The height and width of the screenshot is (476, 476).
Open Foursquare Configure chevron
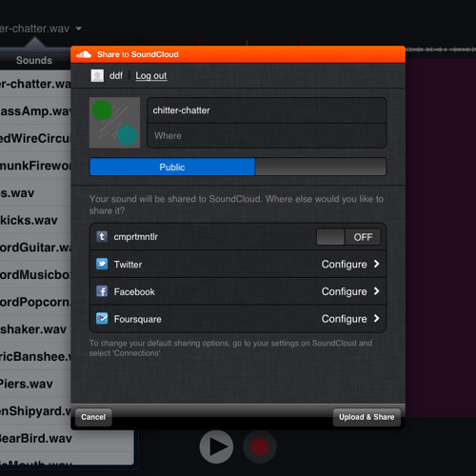pyautogui.click(x=376, y=318)
